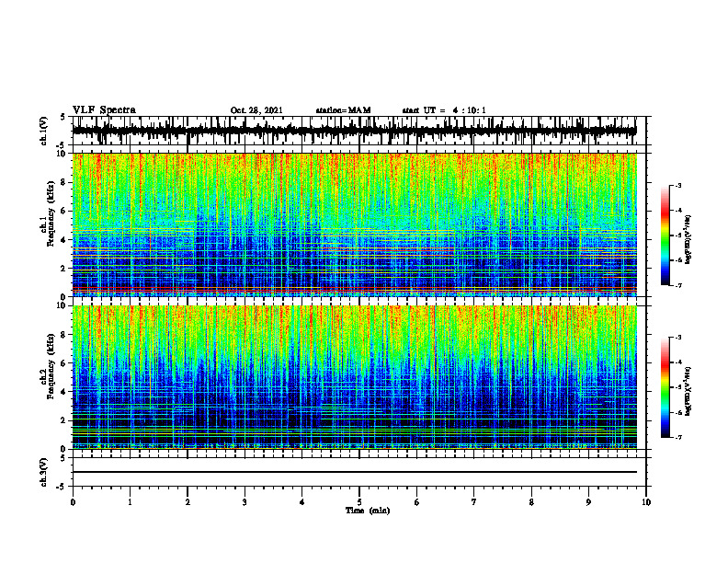Viewport: 728px width, 563px height.
Task: Click the log(PSD) label of upper color bar
Action: click(x=688, y=240)
